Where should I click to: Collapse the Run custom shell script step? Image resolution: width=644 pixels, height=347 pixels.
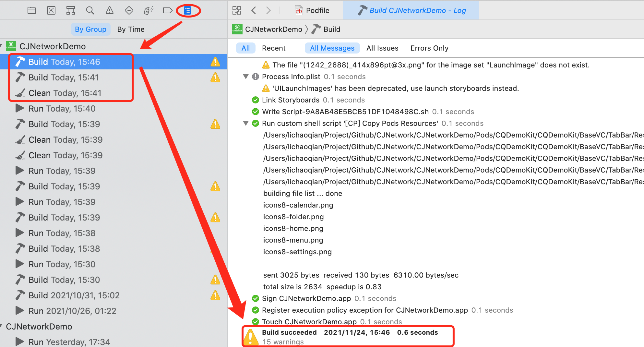[x=246, y=123]
